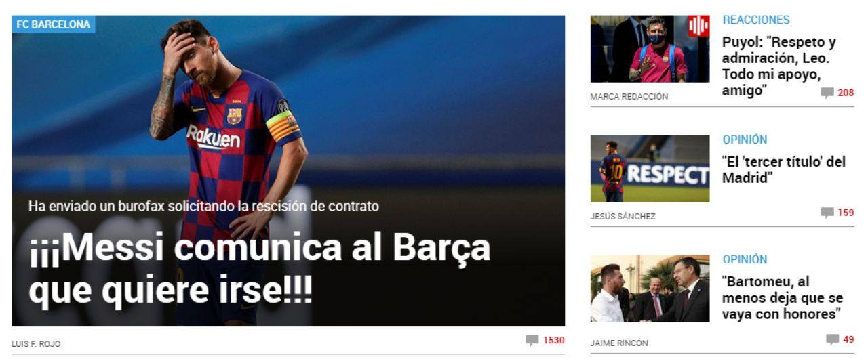Open the masked Messi thumbnail image
The height and width of the screenshot is (363, 868).
650,49
